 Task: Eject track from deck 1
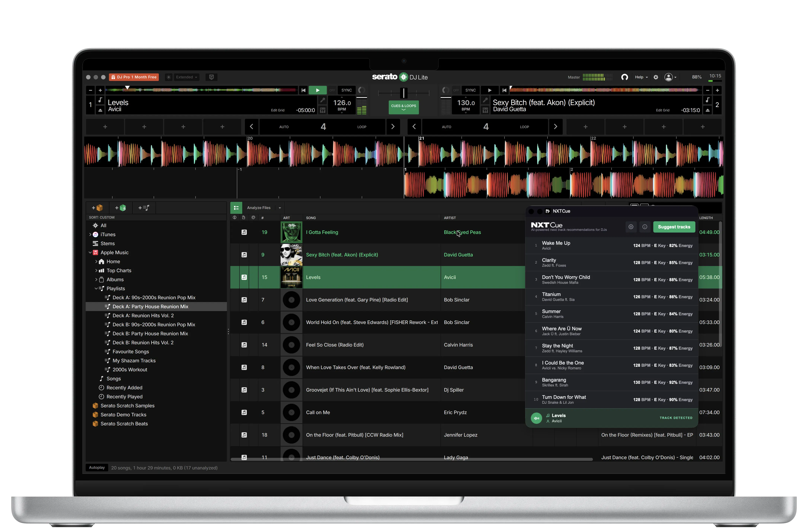(100, 110)
